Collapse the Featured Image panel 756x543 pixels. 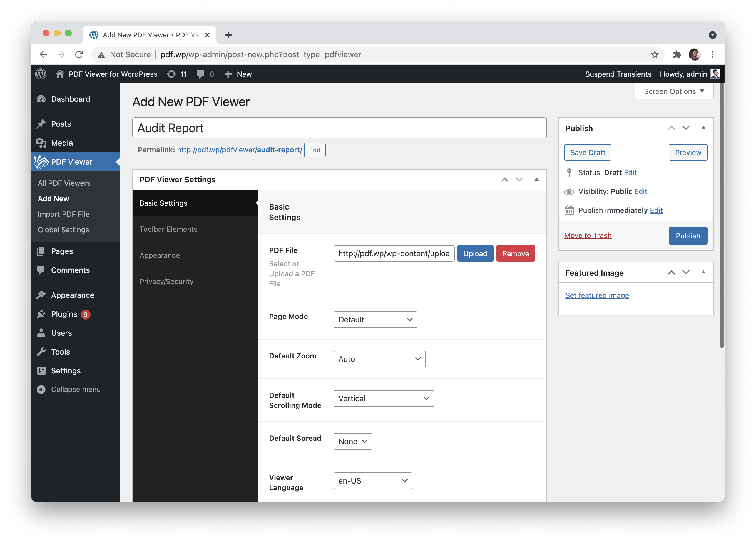coord(703,272)
